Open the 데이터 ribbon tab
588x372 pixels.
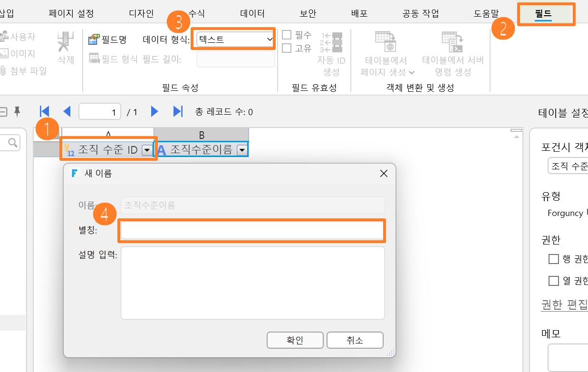coord(252,13)
